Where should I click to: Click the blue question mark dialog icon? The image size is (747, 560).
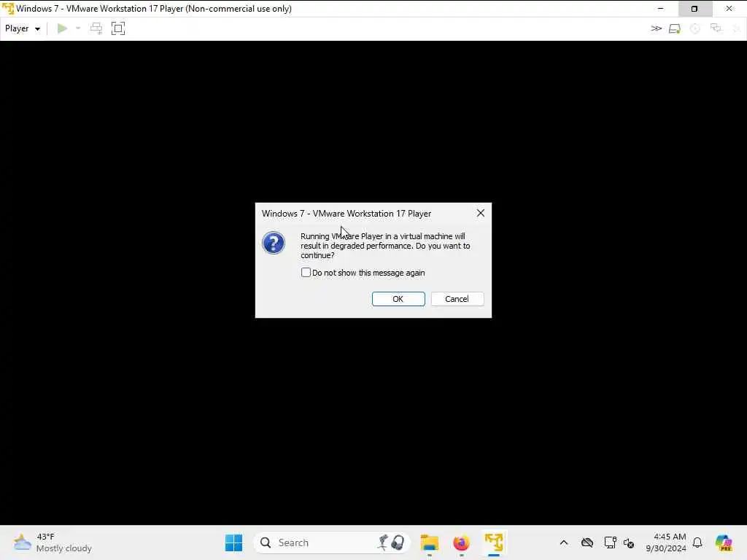click(274, 243)
